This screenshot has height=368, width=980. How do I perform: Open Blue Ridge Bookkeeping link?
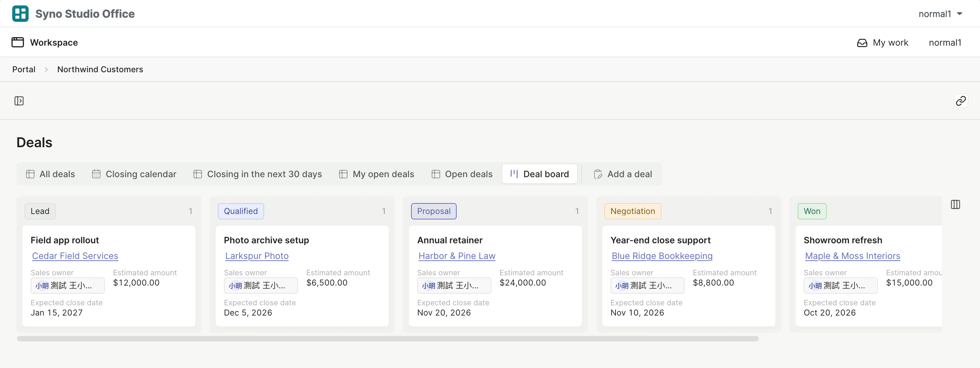[662, 256]
